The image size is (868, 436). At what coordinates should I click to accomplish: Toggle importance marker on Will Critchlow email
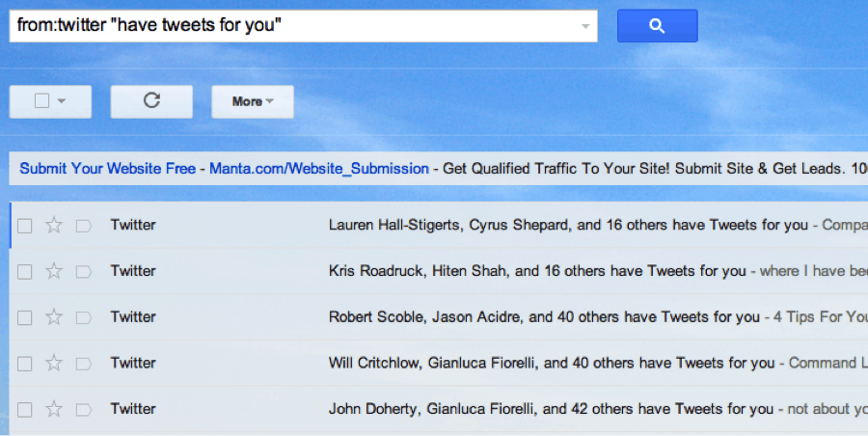tap(84, 364)
